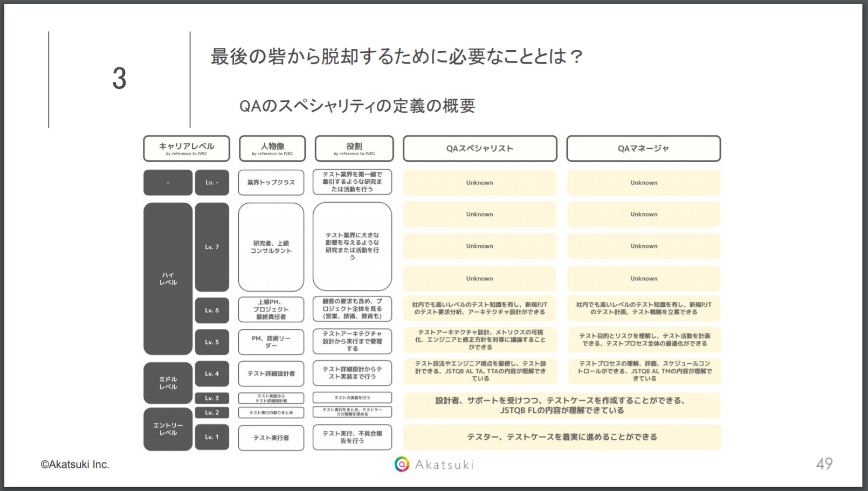Click the Lv. 1 level cell
868x491 pixels.
click(212, 437)
